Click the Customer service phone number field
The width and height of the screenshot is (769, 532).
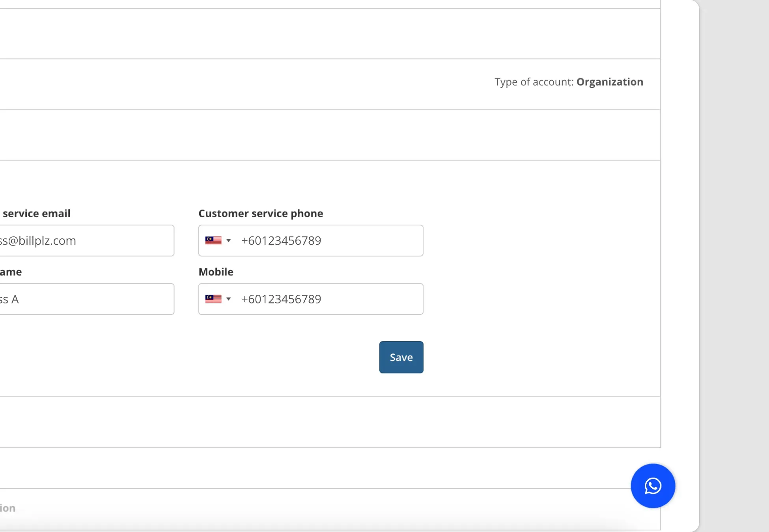(311, 240)
